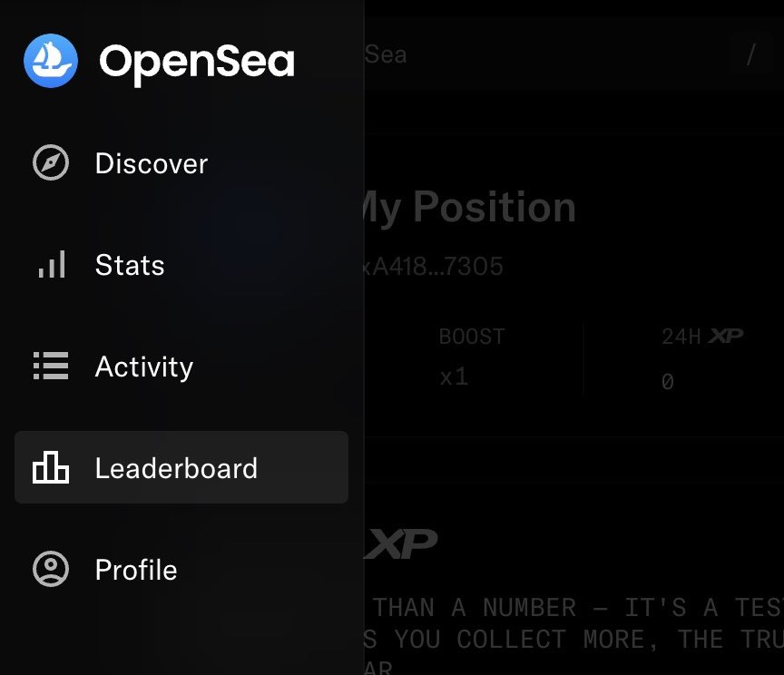Click the Discover compass icon
Viewport: 784px width, 675px height.
coord(51,163)
